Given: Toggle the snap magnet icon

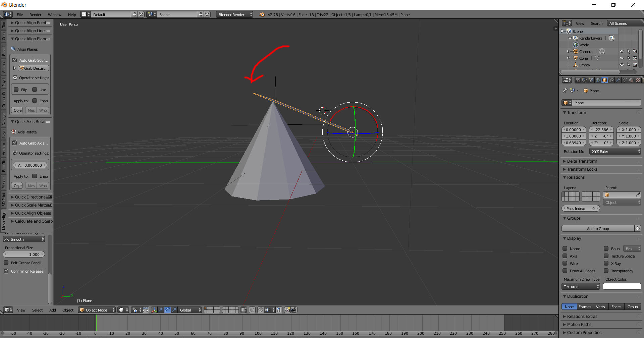Looking at the screenshot, I should click(x=261, y=310).
